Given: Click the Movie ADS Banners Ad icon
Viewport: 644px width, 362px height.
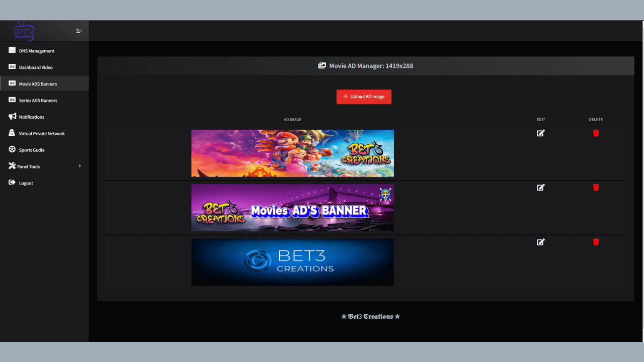Looking at the screenshot, I should point(12,83).
